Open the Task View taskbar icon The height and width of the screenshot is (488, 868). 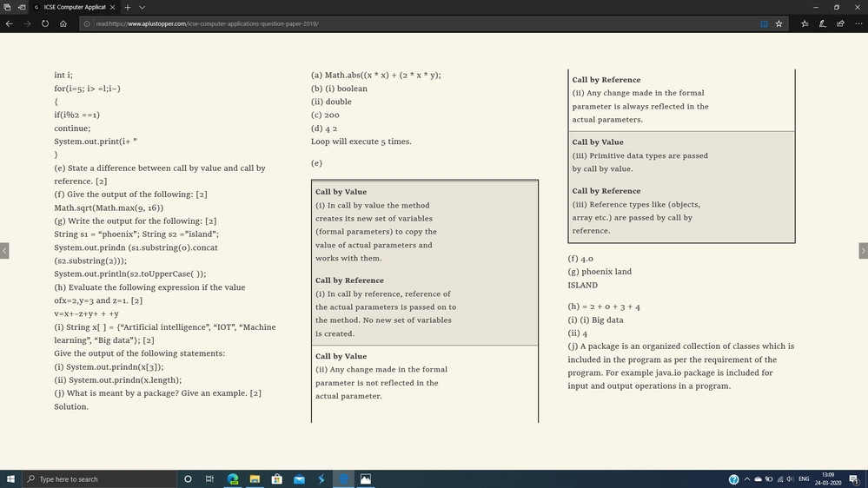tap(209, 479)
